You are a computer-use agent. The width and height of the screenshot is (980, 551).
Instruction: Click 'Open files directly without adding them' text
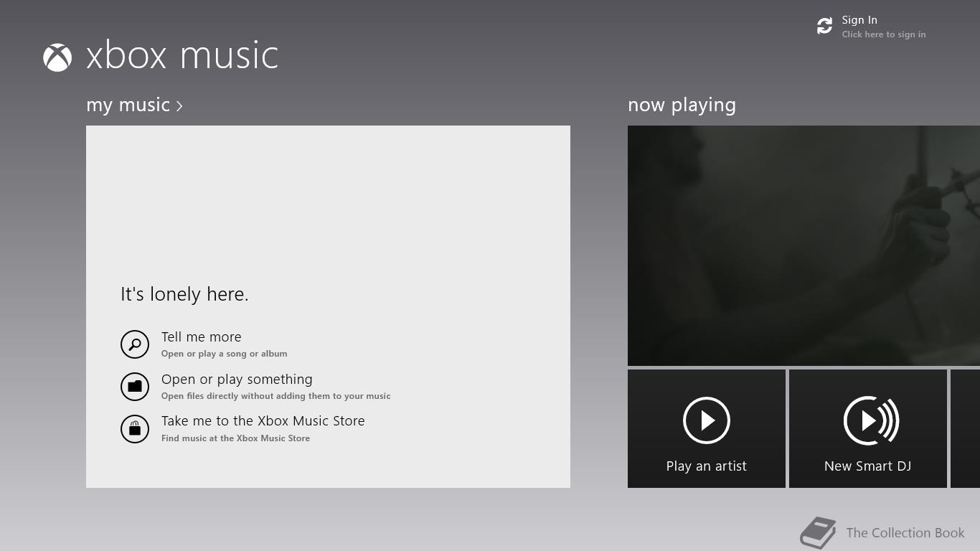pos(276,396)
